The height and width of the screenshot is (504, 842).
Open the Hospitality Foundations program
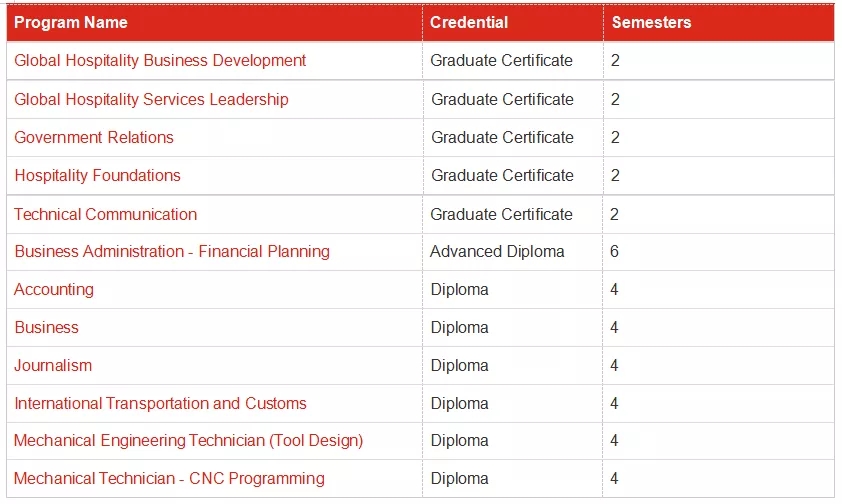click(97, 175)
